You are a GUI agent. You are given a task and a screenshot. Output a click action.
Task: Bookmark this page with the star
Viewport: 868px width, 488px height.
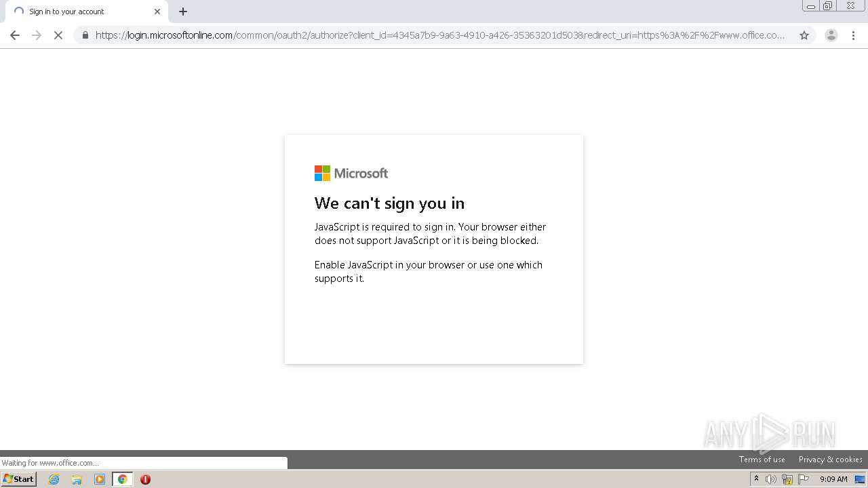click(x=804, y=35)
